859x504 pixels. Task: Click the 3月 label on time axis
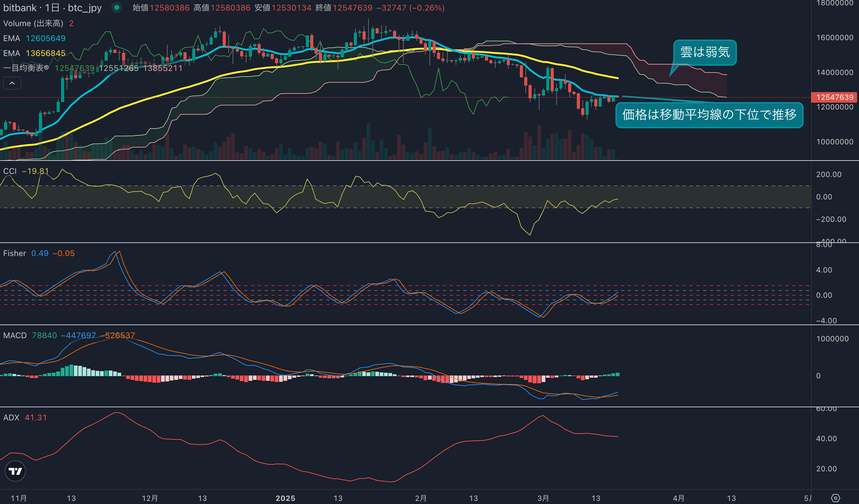coord(543,498)
